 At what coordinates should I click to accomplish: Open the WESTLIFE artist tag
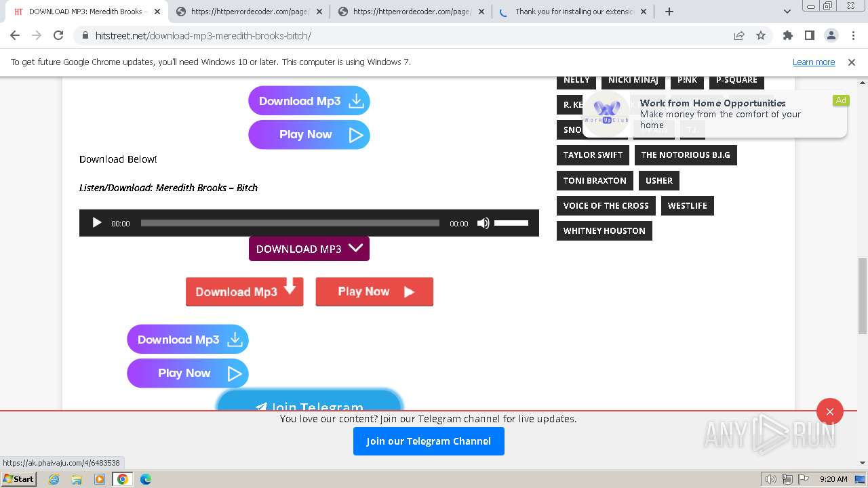688,206
